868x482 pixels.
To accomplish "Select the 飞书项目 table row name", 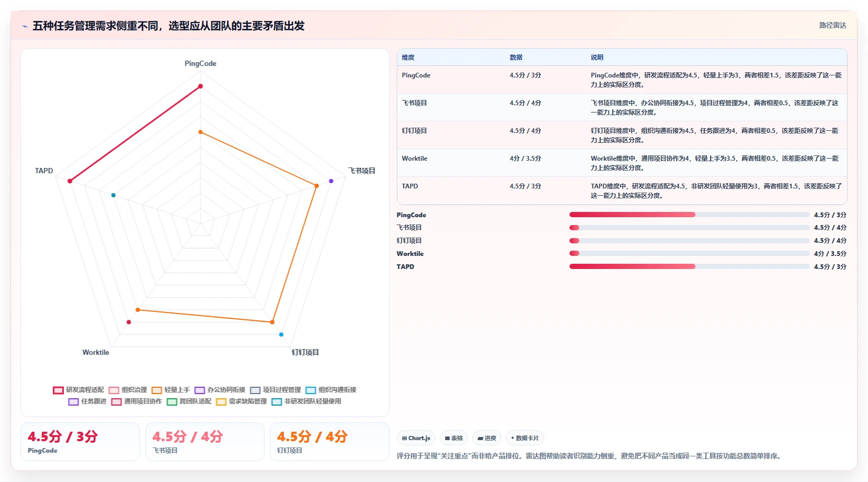I will pos(414,103).
